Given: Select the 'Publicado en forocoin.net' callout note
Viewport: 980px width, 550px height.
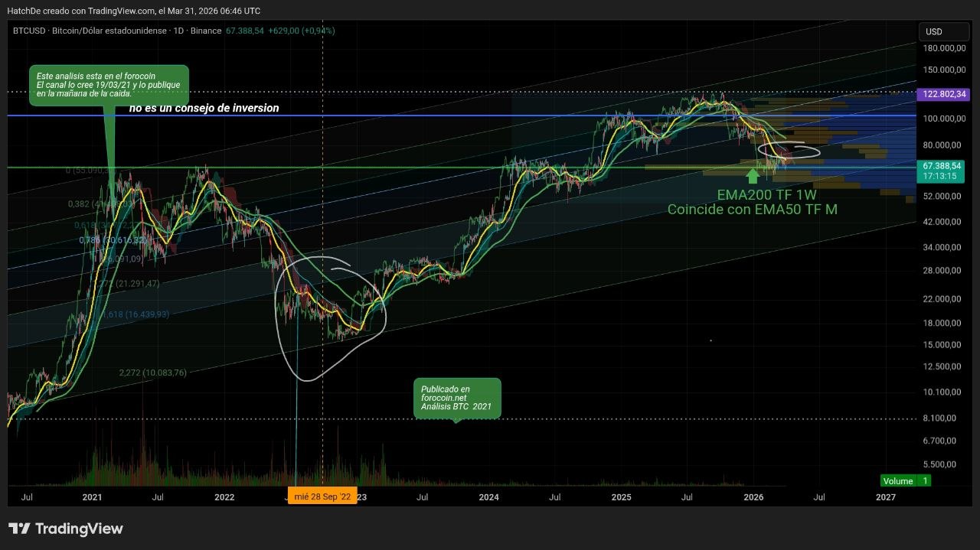Looking at the screenshot, I should click(x=457, y=399).
